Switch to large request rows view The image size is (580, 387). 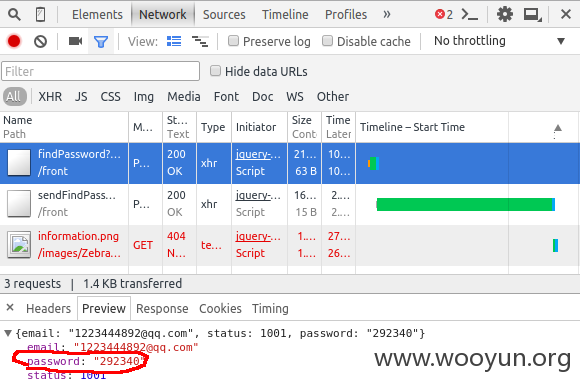click(x=174, y=41)
